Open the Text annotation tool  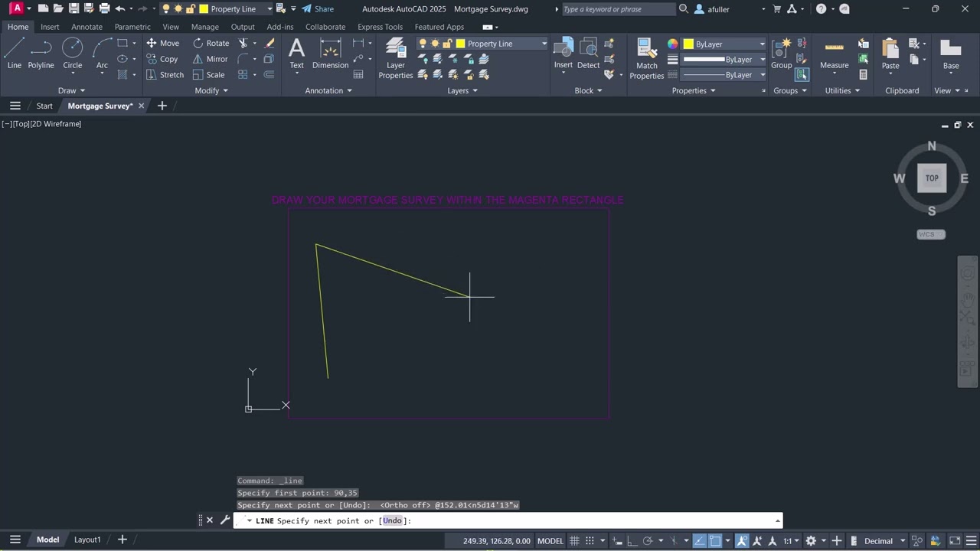(296, 54)
